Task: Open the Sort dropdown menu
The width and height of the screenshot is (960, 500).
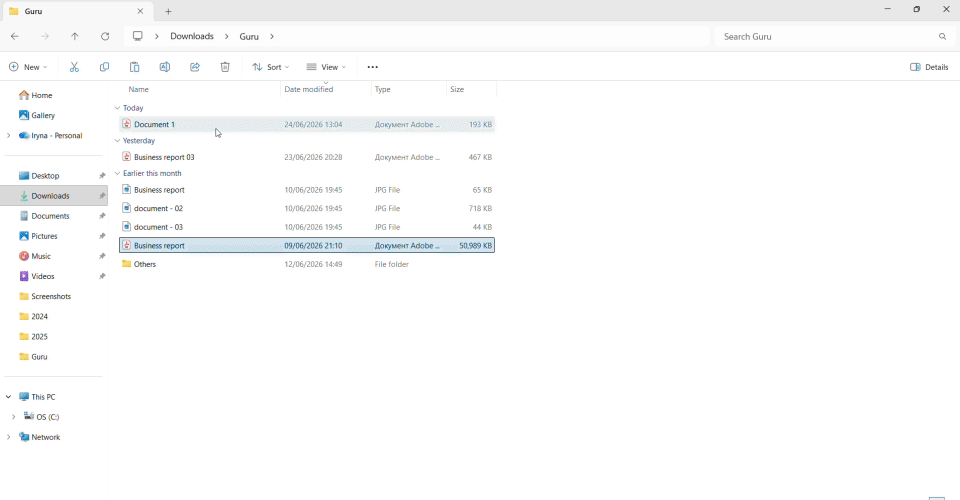Action: coord(271,67)
